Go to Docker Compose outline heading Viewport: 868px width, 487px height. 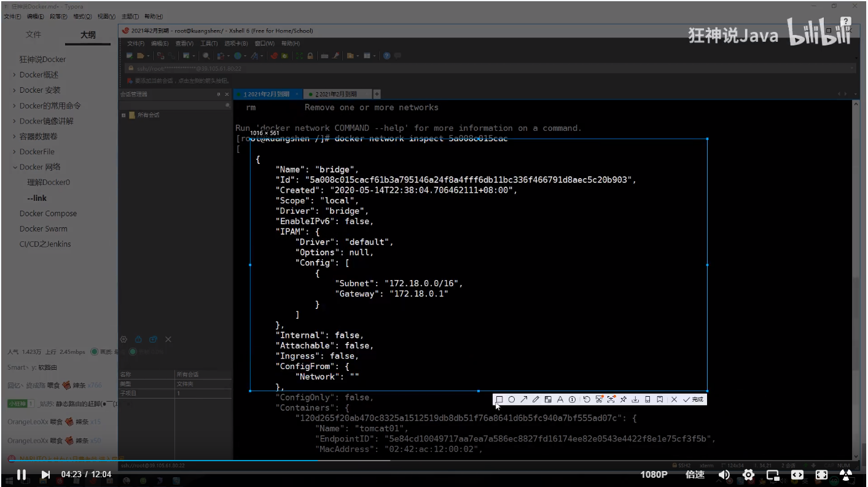[48, 214]
